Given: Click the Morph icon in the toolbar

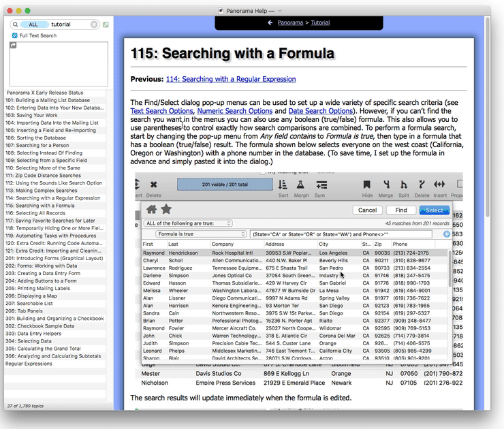Looking at the screenshot, I should pos(300,185).
